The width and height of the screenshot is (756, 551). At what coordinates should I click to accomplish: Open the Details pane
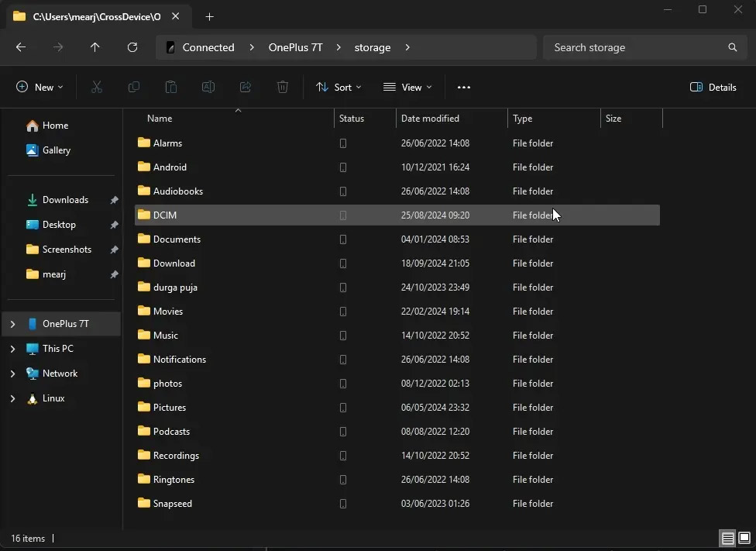712,87
